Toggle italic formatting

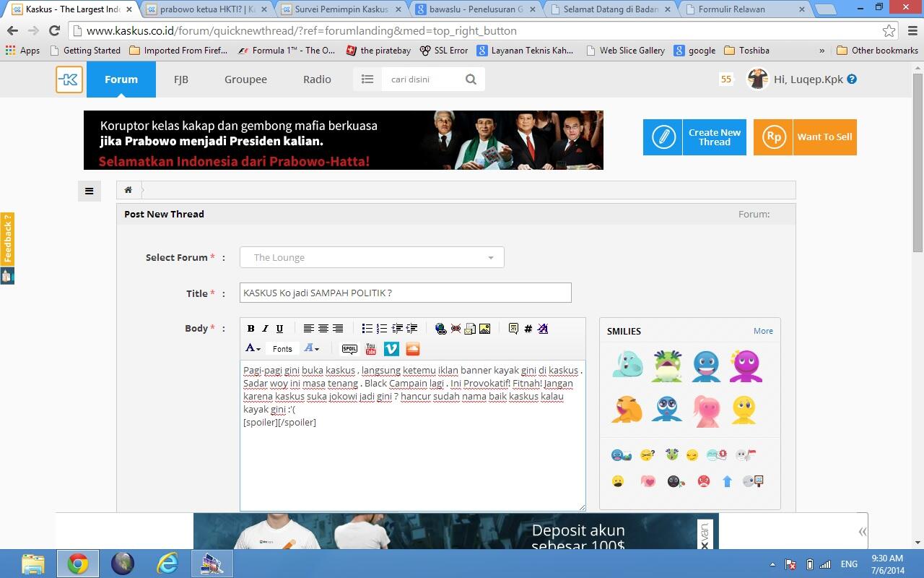pyautogui.click(x=265, y=329)
